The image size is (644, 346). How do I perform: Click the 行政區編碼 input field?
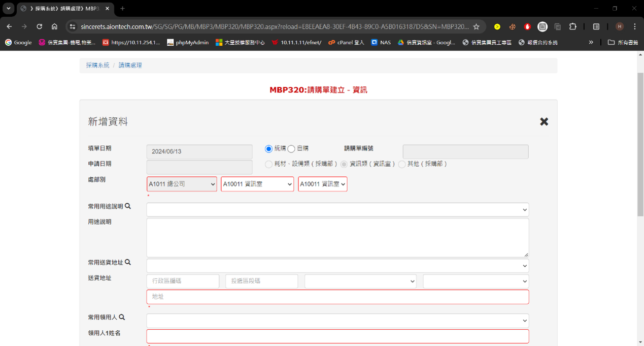183,281
